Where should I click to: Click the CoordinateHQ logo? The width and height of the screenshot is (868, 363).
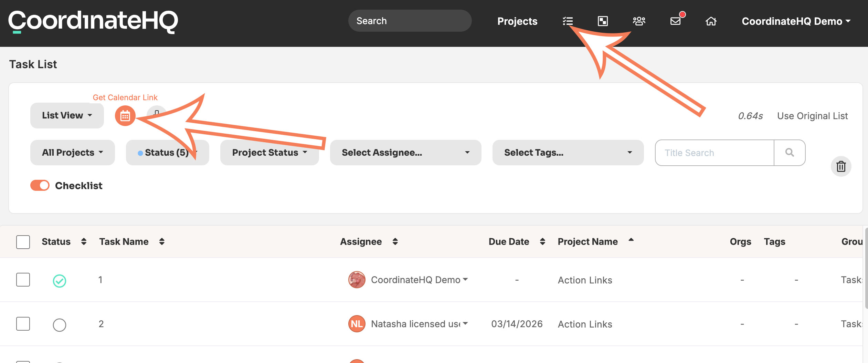pyautogui.click(x=93, y=21)
